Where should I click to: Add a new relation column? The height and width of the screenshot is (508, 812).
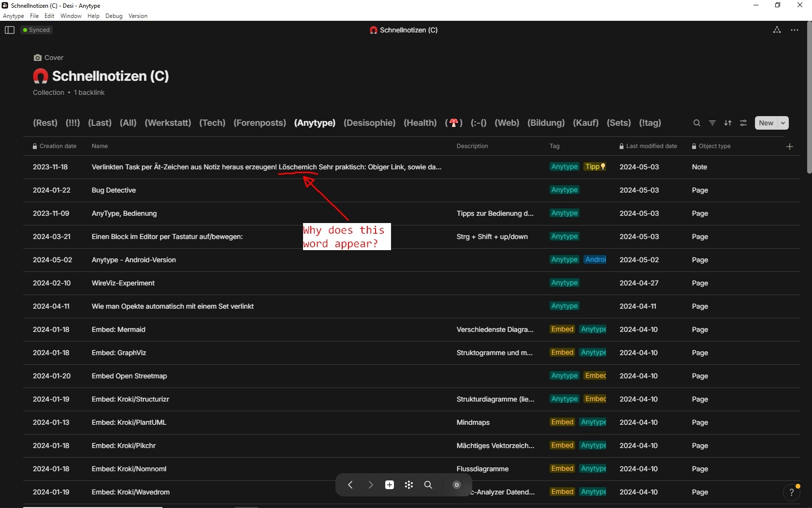pos(790,146)
